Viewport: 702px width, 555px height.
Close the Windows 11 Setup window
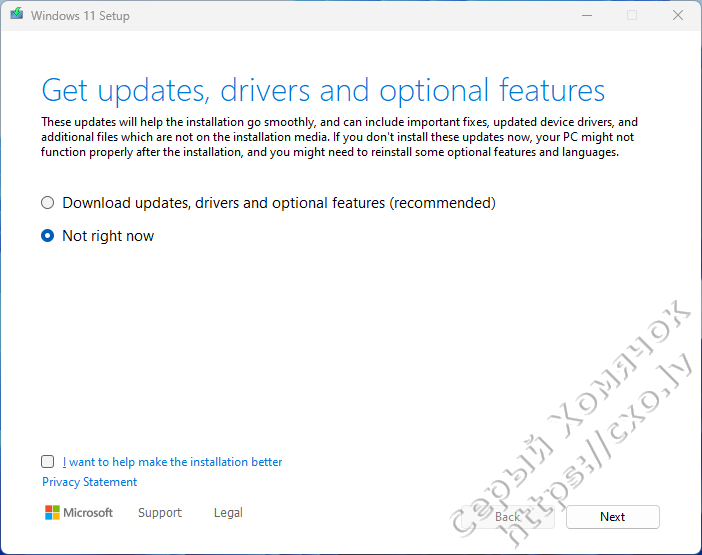(678, 16)
